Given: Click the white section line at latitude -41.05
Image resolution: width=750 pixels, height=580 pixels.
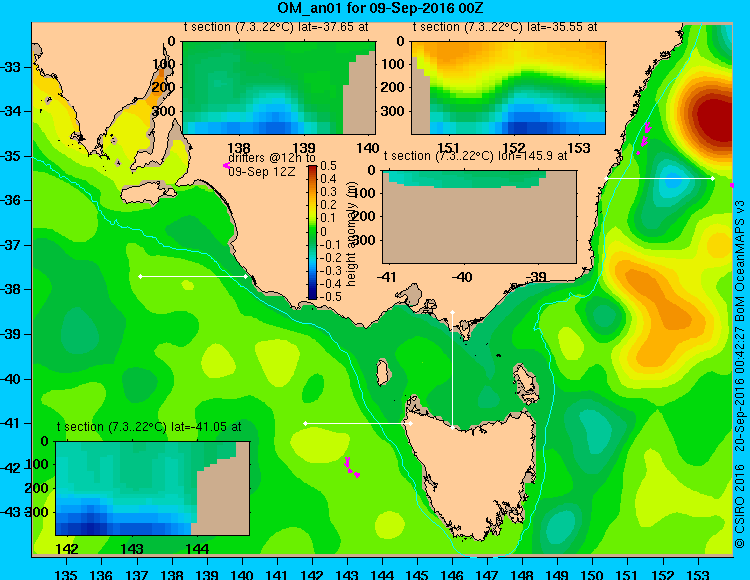Looking at the screenshot, I should [x=358, y=423].
